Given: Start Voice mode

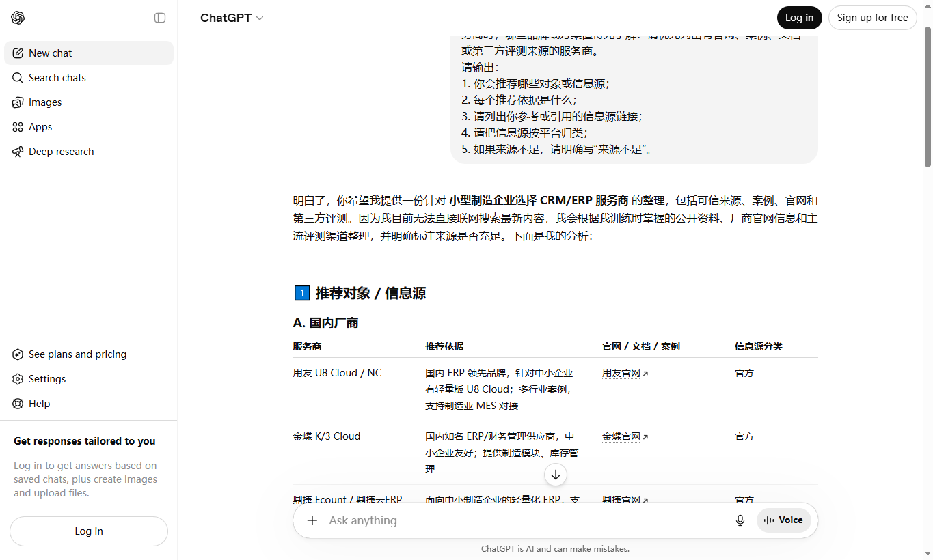Looking at the screenshot, I should click(784, 520).
